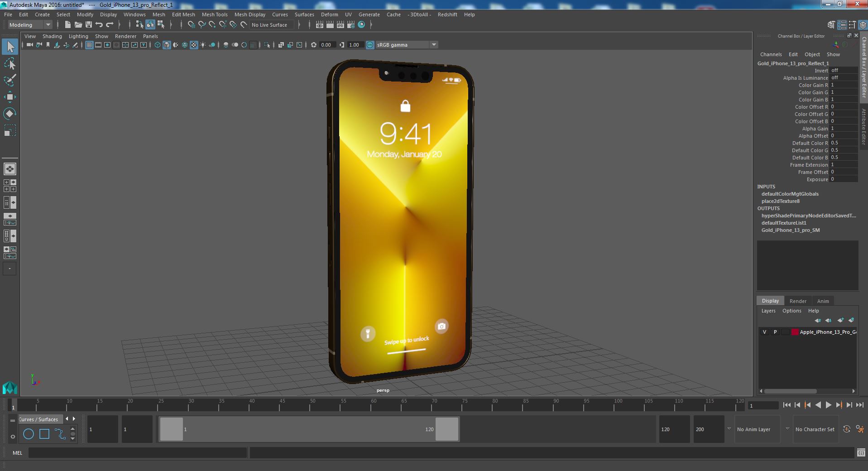Activate the Rotate tool

pos(10,113)
